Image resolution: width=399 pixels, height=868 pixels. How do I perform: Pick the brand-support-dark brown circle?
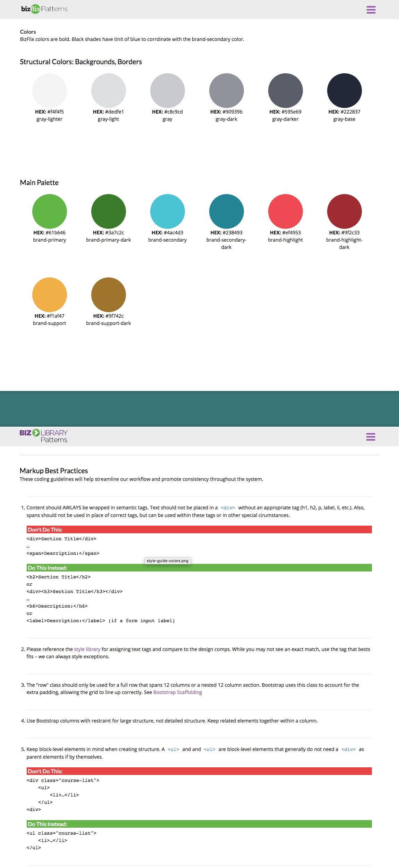click(109, 295)
